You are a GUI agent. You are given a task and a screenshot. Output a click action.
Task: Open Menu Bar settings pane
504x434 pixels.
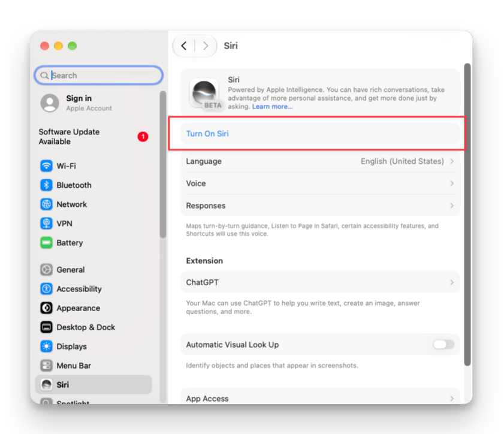93,366
